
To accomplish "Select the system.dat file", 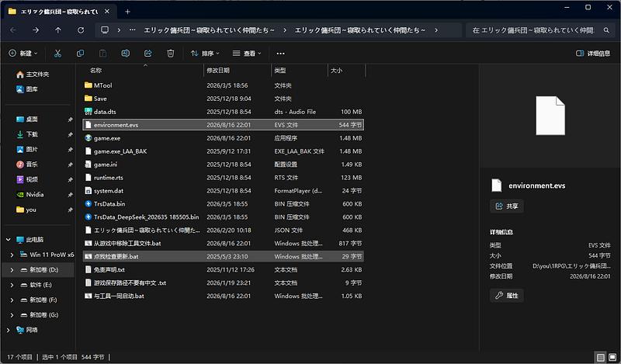I will pyautogui.click(x=224, y=190).
